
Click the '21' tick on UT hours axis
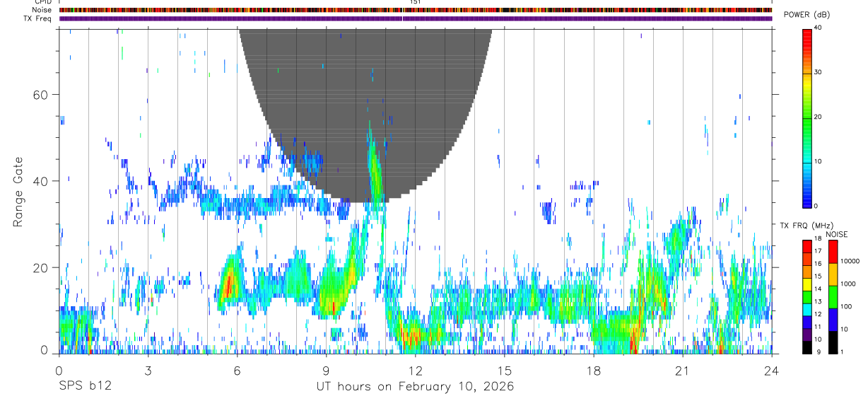682,370
